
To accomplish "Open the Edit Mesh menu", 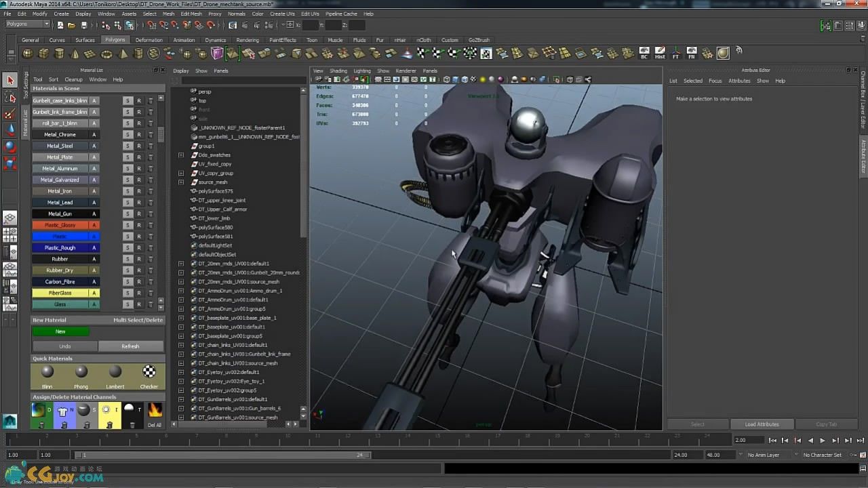I will tap(191, 14).
